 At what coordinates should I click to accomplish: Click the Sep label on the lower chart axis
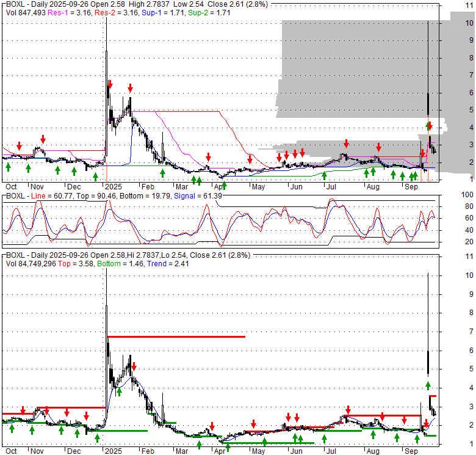(411, 451)
